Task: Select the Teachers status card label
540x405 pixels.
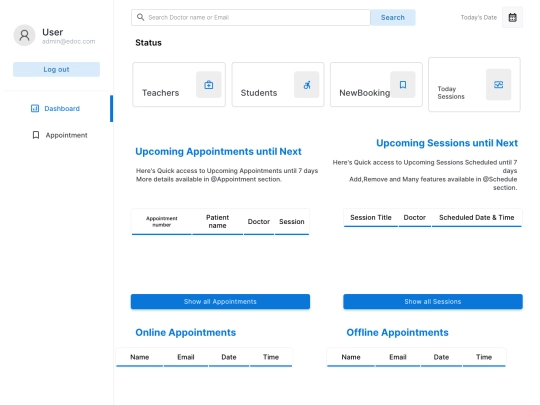Action: click(x=160, y=93)
